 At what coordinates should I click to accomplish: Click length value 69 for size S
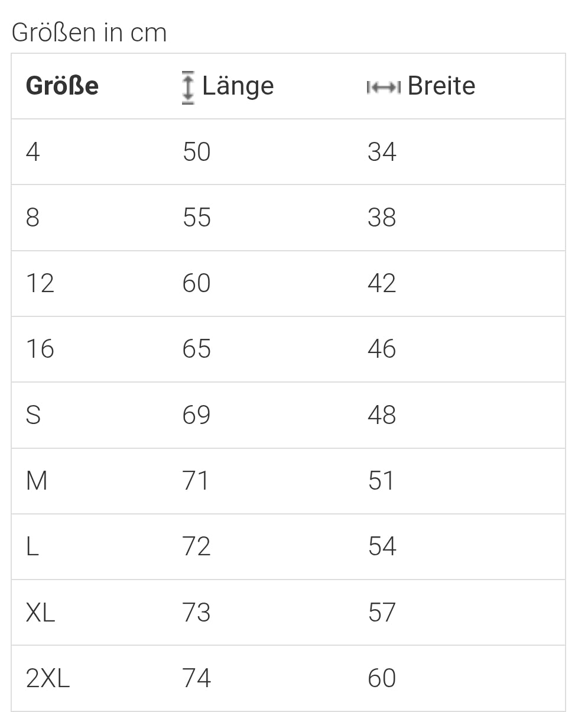pos(197,415)
